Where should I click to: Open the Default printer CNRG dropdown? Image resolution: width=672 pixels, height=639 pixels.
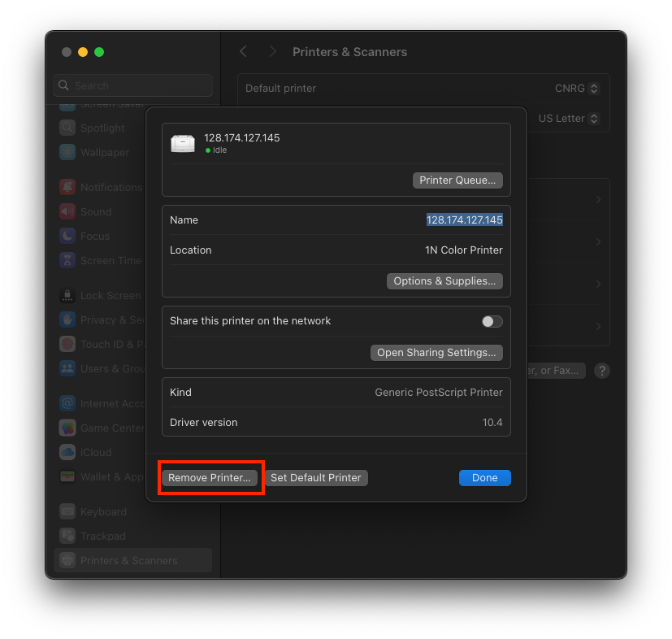577,89
